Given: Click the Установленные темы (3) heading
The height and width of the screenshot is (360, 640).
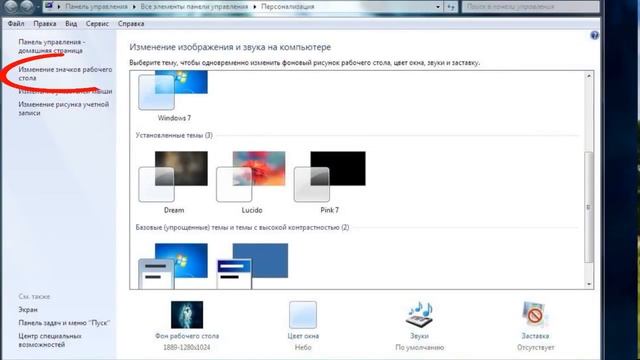Looking at the screenshot, I should pos(174,135).
